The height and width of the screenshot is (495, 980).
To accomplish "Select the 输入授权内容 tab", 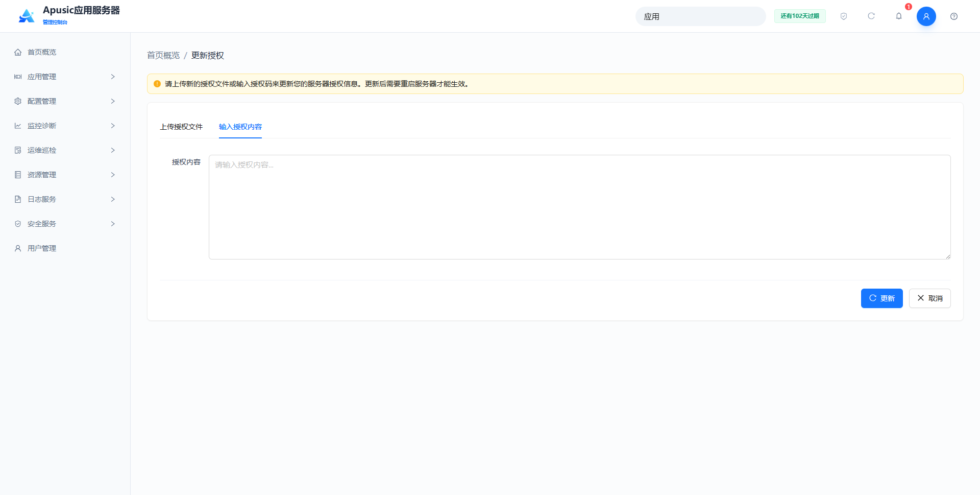I will pyautogui.click(x=240, y=127).
